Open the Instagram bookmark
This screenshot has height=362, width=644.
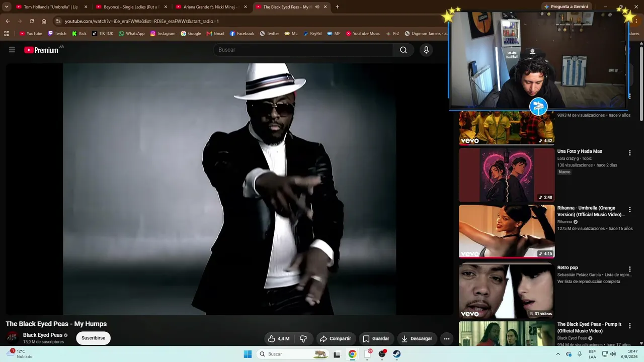click(163, 34)
